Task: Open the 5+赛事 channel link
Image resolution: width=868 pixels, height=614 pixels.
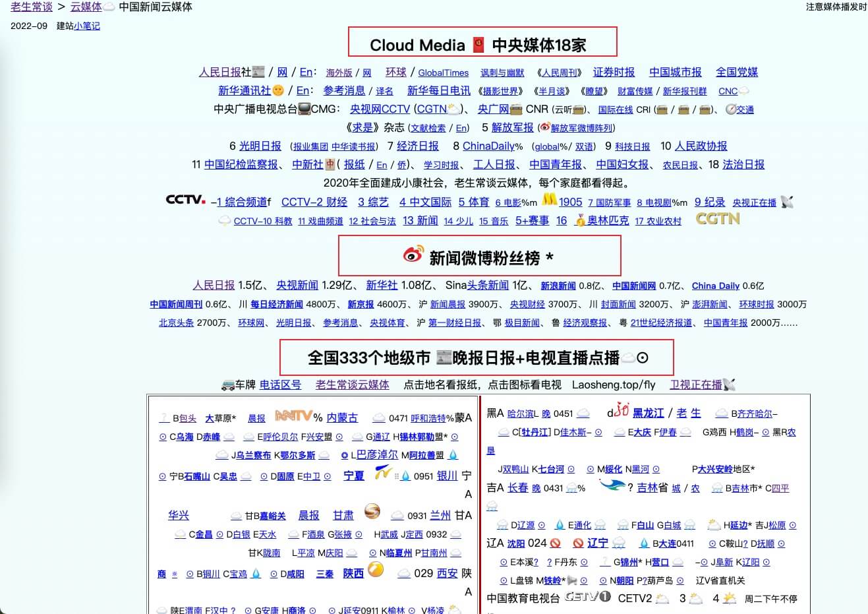Action: pos(532,220)
